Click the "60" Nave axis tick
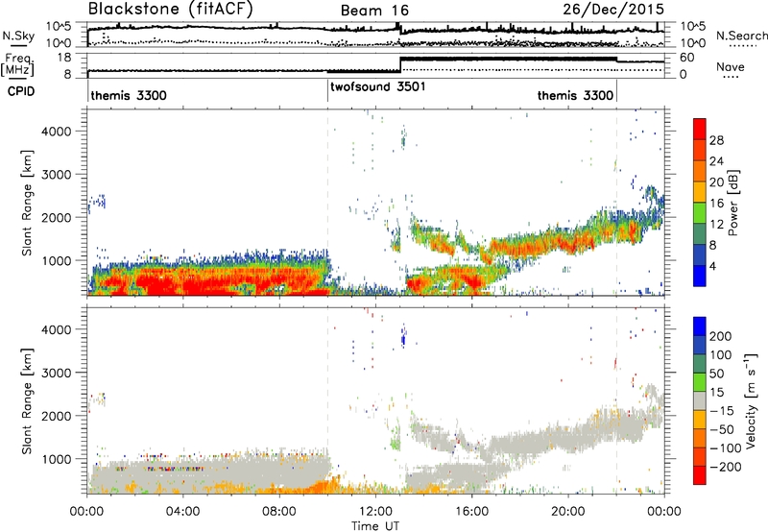The width and height of the screenshot is (768, 532). (x=686, y=58)
